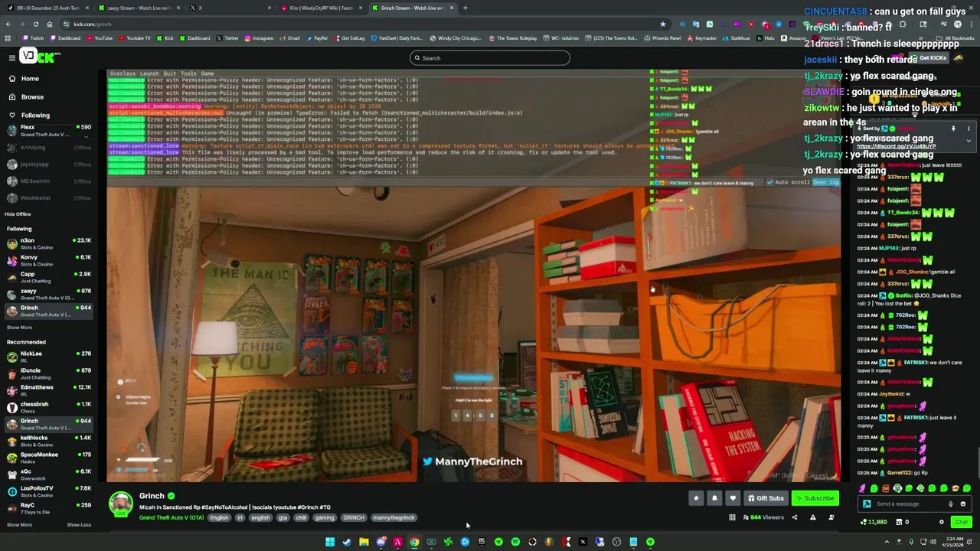The image size is (980, 551).
Task: Click the chat identity badge icon
Action: 867,504
